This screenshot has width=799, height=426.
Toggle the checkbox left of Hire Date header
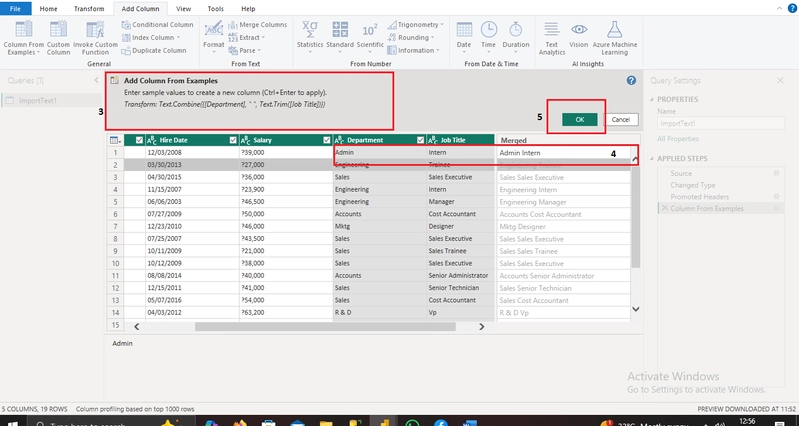[x=140, y=140]
